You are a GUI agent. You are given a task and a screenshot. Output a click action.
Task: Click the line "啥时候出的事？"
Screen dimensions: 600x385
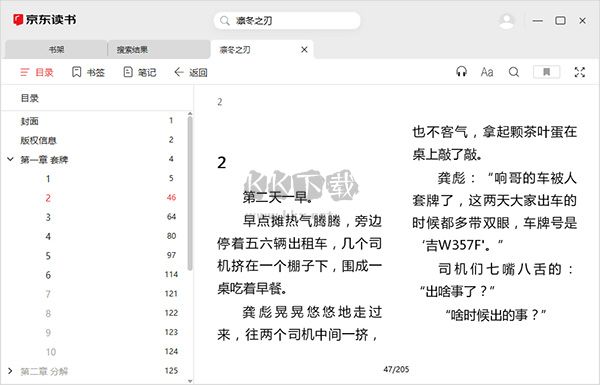coord(496,315)
